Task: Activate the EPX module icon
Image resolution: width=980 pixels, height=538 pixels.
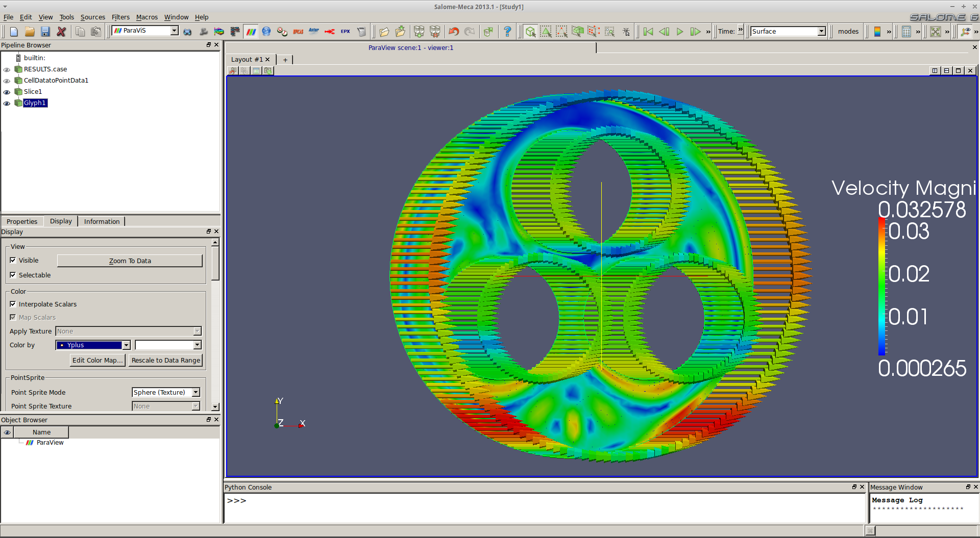Action: click(x=346, y=32)
